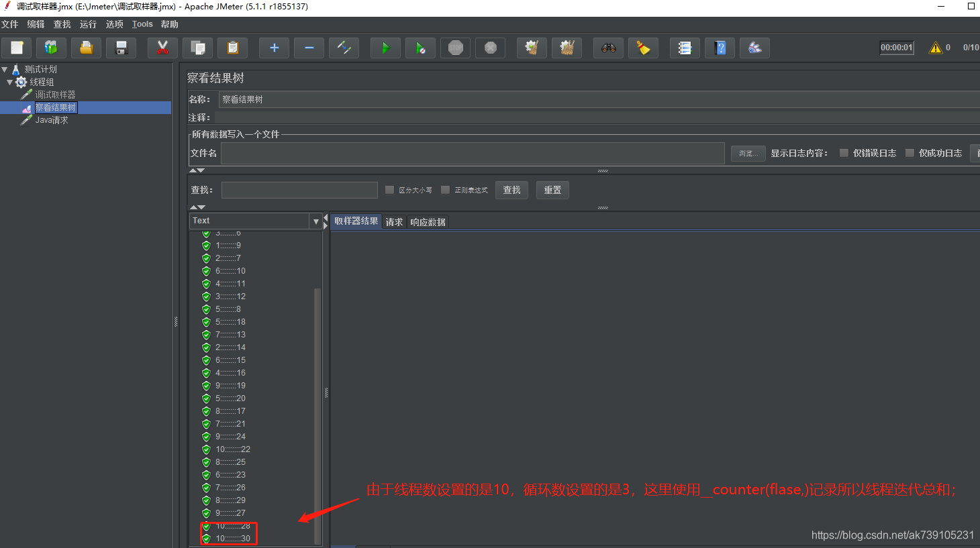This screenshot has height=548, width=980.
Task: Switch to the 响应数据 tab
Action: pos(428,222)
